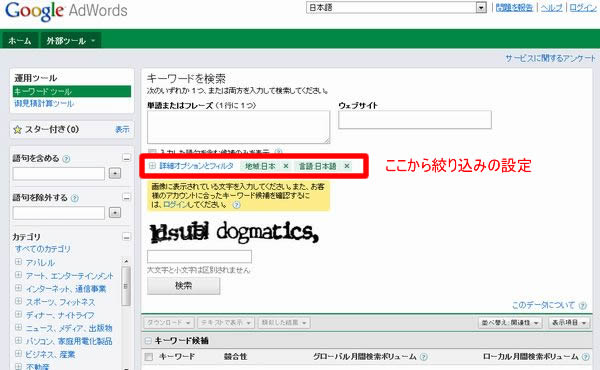Click the 問題を報告 link
Viewport: 600px width, 370px height.
[514, 8]
